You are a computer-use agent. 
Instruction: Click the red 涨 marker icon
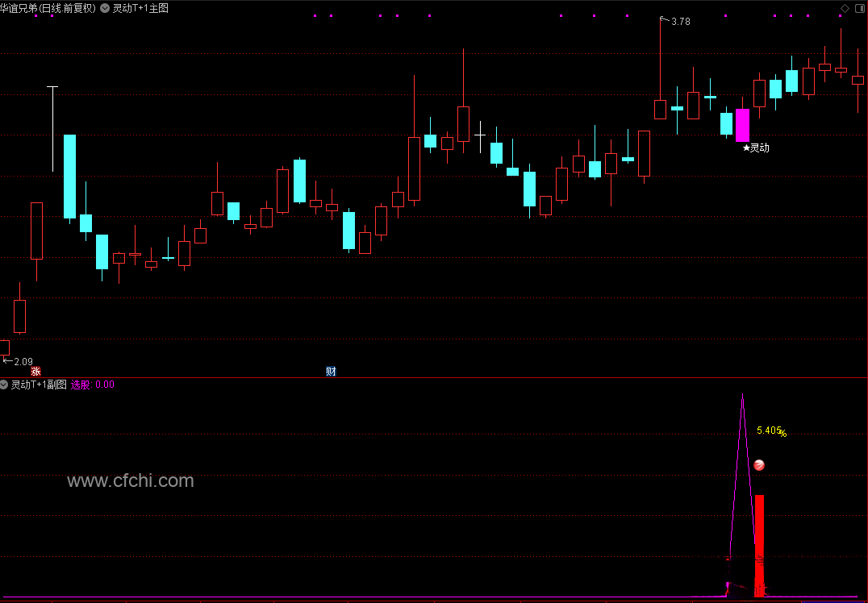point(36,371)
